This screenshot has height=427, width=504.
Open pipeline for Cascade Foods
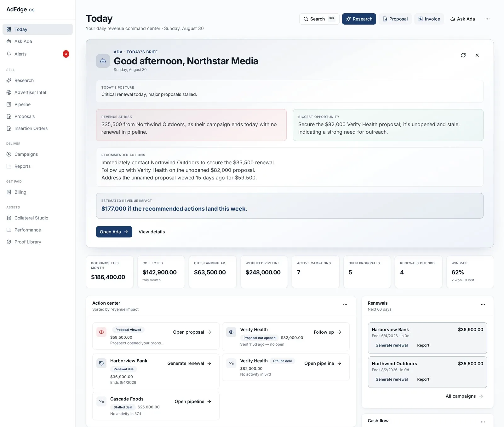pos(193,401)
